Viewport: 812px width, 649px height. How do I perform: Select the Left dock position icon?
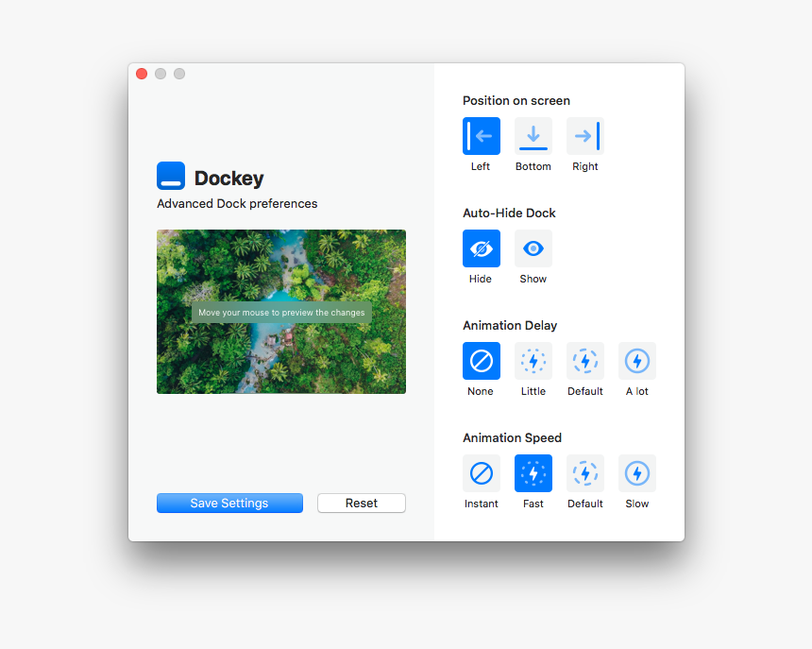pyautogui.click(x=482, y=136)
